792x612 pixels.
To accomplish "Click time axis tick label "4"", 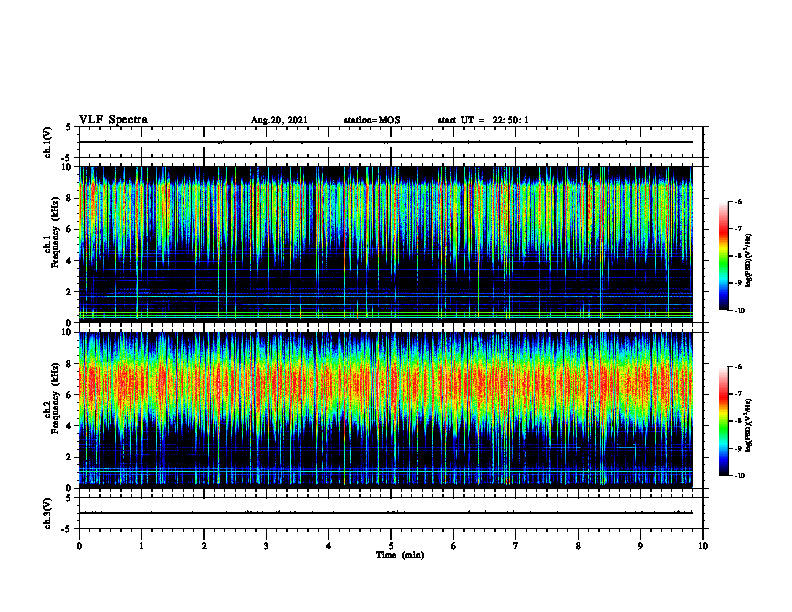I will coord(328,546).
